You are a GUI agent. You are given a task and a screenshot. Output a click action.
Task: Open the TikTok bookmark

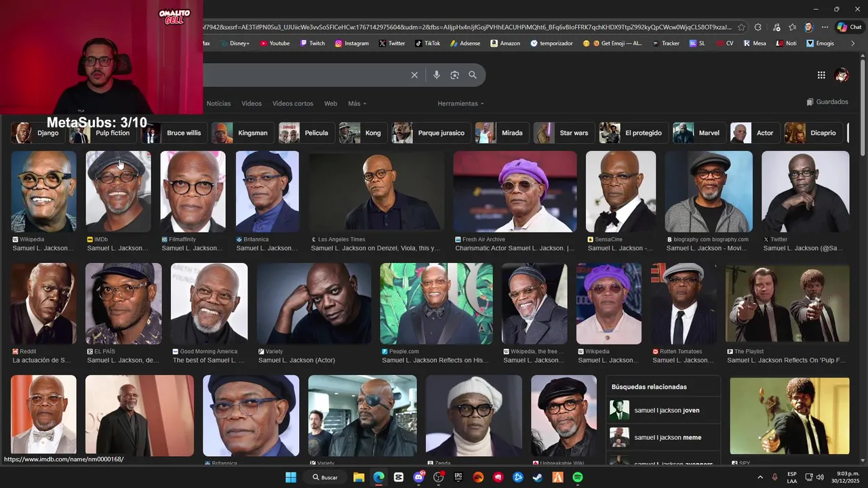point(428,43)
